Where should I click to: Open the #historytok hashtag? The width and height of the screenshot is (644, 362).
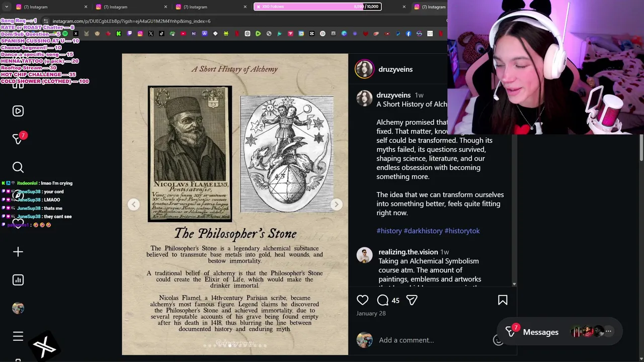(x=462, y=231)
